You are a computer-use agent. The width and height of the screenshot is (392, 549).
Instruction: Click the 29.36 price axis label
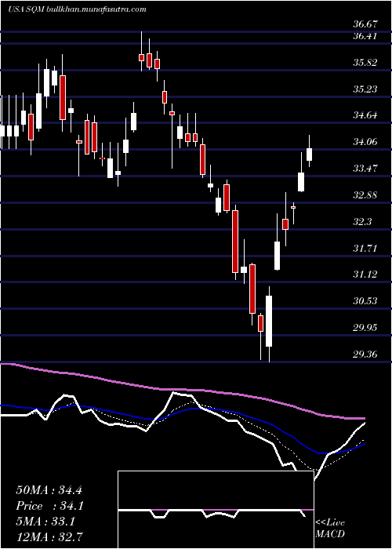[x=365, y=354]
